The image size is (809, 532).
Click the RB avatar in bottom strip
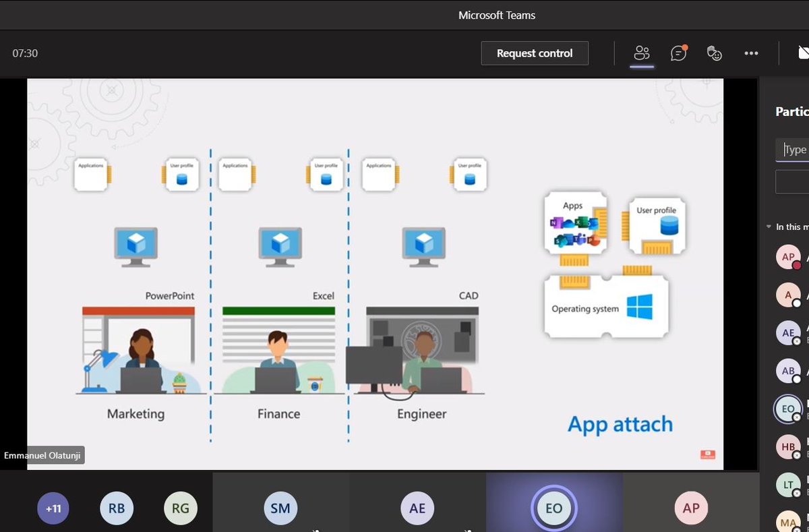(x=117, y=508)
